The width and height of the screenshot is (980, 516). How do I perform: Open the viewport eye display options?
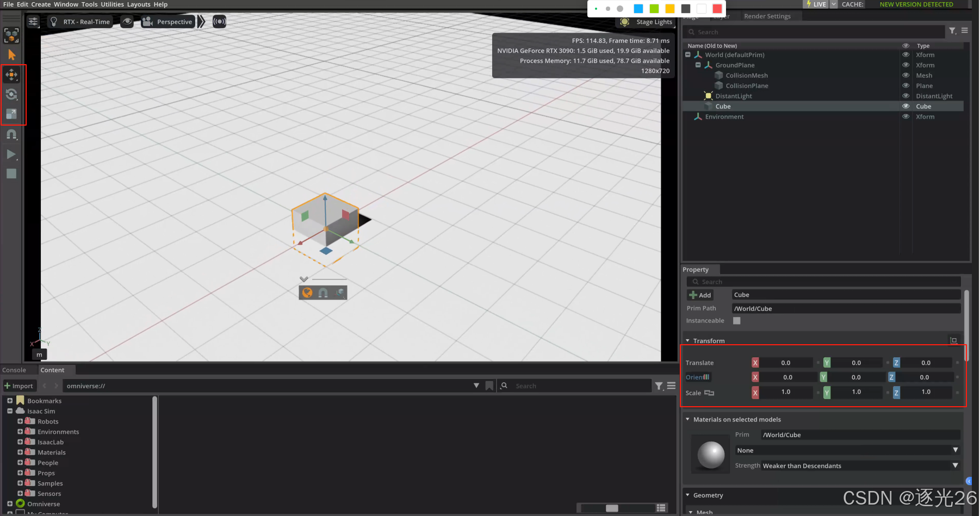tap(127, 22)
